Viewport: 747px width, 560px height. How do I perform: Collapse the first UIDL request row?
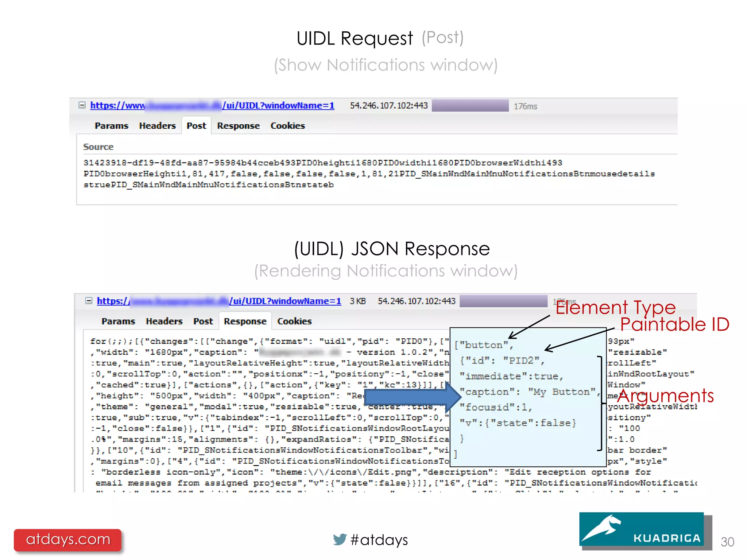[82, 105]
